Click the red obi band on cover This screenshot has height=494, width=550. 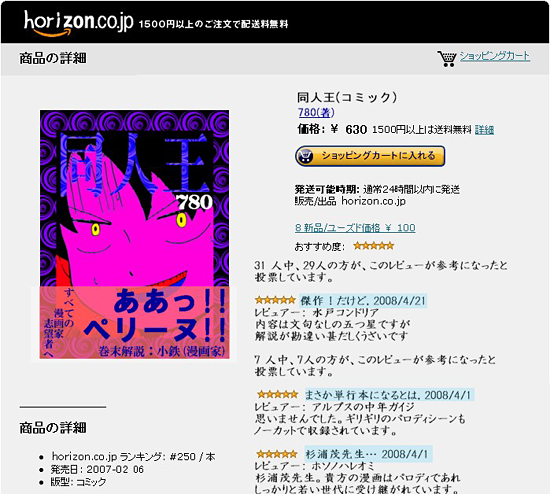135,323
